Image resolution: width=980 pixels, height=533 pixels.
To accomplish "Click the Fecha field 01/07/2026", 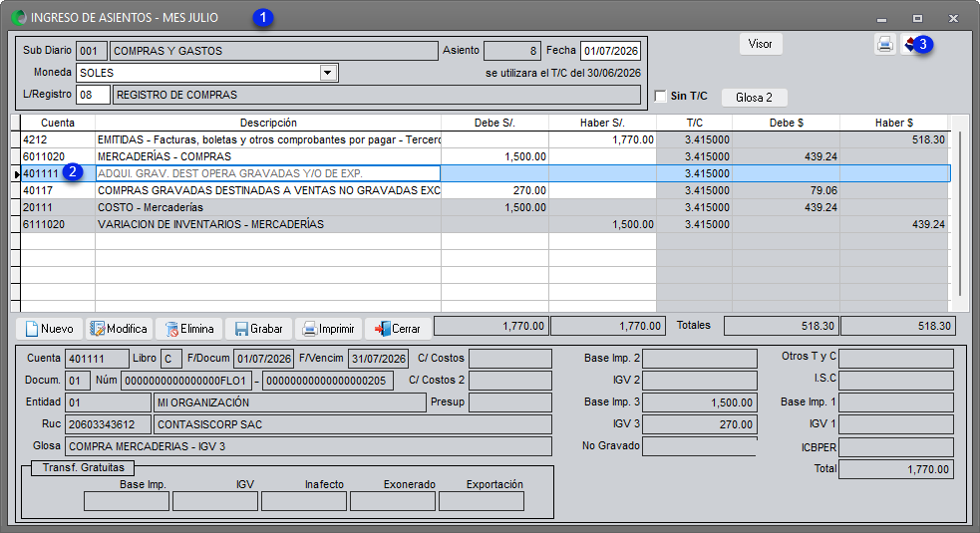I will 611,51.
